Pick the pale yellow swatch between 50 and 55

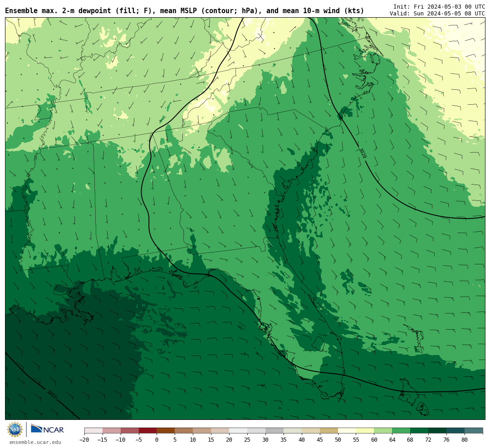point(347,431)
